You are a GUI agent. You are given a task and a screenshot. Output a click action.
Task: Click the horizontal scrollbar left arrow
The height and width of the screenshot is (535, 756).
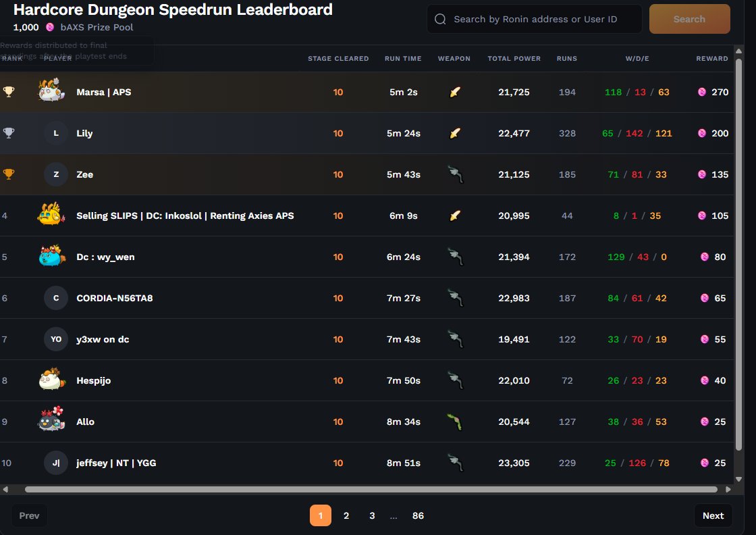pos(5,489)
